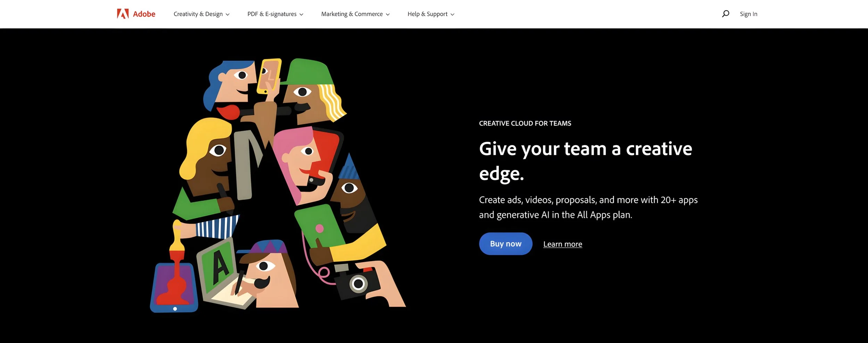Open Marketing & Commerce navigation menu
This screenshot has width=868, height=343.
point(355,14)
